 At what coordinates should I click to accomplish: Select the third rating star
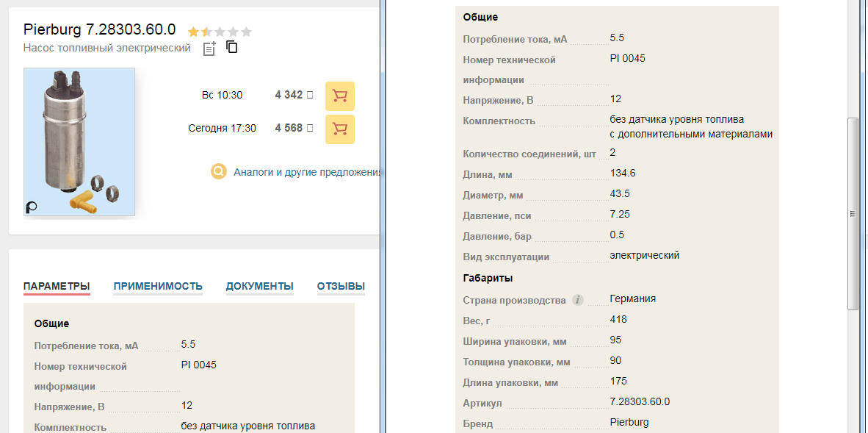click(220, 32)
